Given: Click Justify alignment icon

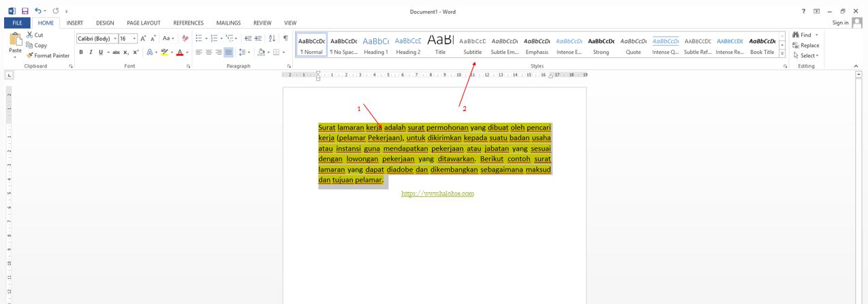Looking at the screenshot, I should 228,52.
